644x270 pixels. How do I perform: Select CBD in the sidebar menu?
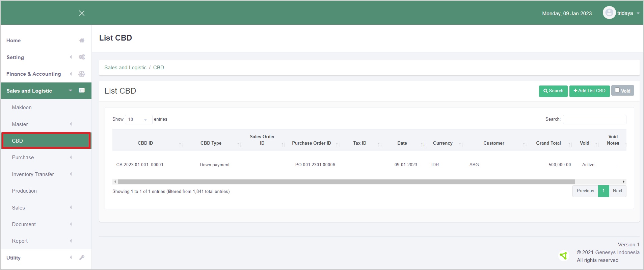pos(46,141)
